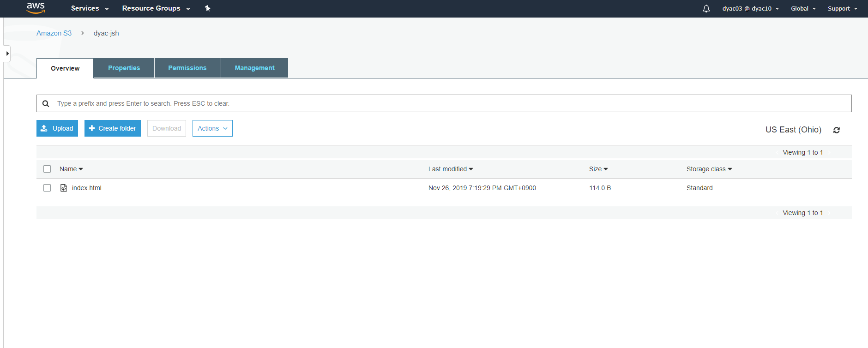Sort by Storage class column
The height and width of the screenshot is (348, 868).
tap(709, 169)
